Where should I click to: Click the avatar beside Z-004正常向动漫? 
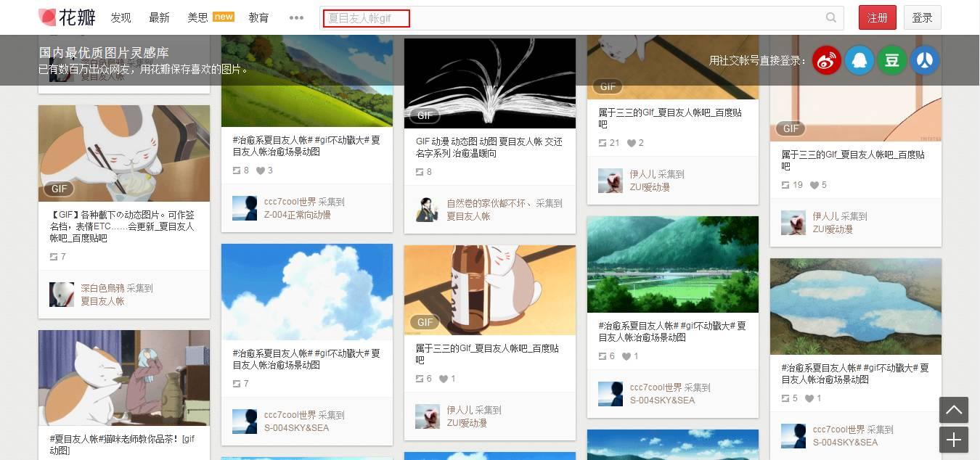pyautogui.click(x=245, y=208)
